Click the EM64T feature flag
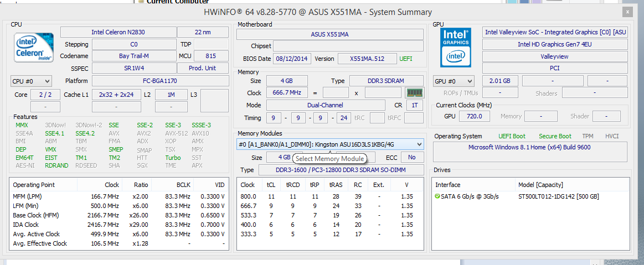644x265 pixels. pos(24,158)
